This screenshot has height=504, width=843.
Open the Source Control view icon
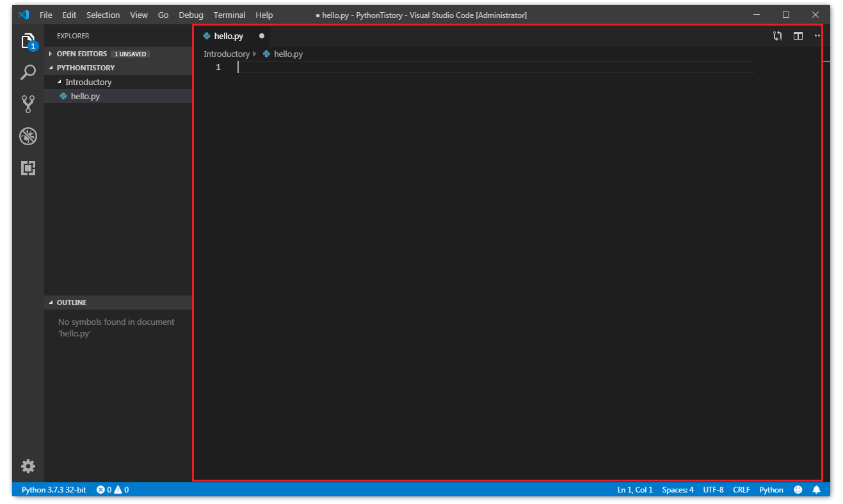[28, 104]
